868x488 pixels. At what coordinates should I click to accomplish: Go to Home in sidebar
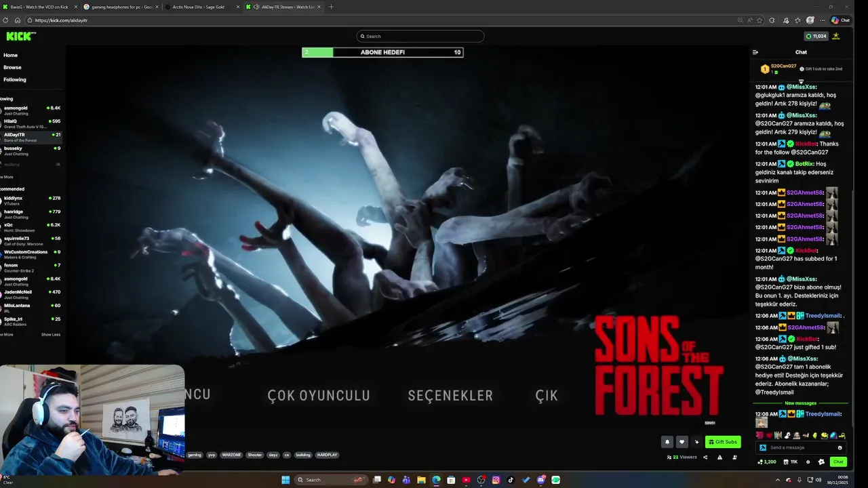11,55
